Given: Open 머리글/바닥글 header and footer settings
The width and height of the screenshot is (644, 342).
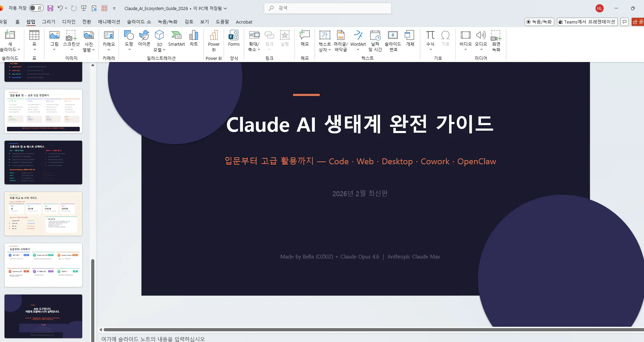Looking at the screenshot, I should coord(341,41).
